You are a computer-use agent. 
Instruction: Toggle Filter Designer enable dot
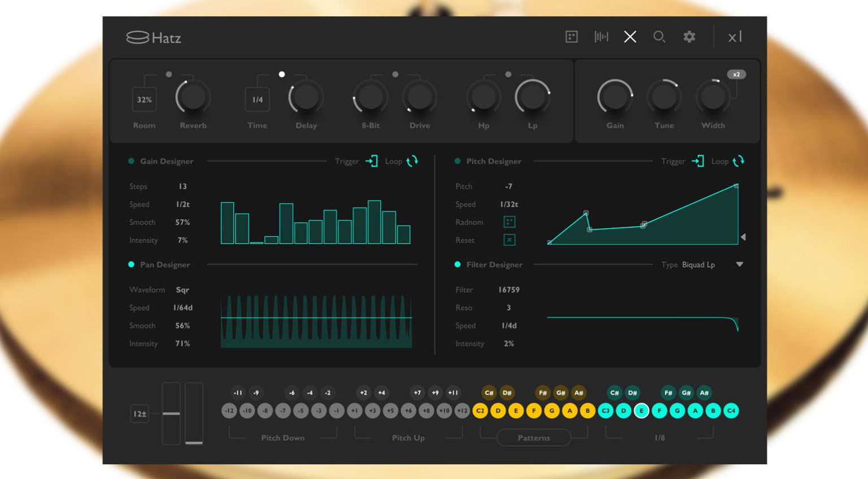point(457,264)
